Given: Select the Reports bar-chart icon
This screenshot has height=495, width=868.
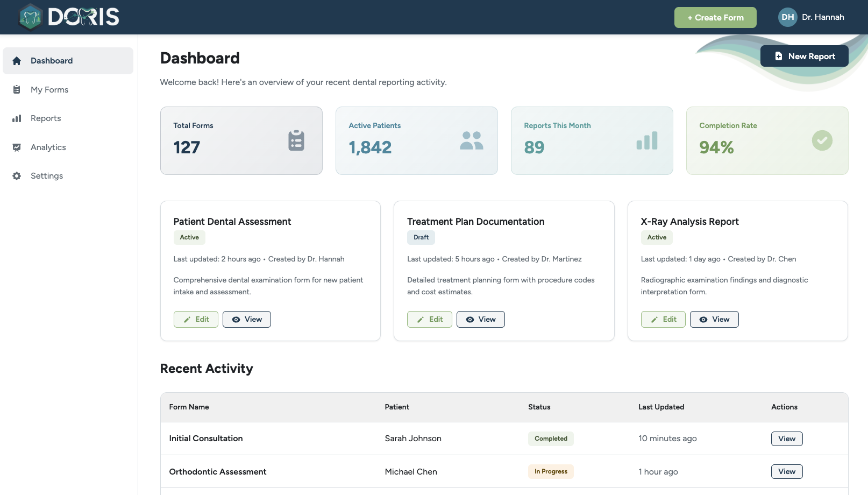Looking at the screenshot, I should [16, 118].
